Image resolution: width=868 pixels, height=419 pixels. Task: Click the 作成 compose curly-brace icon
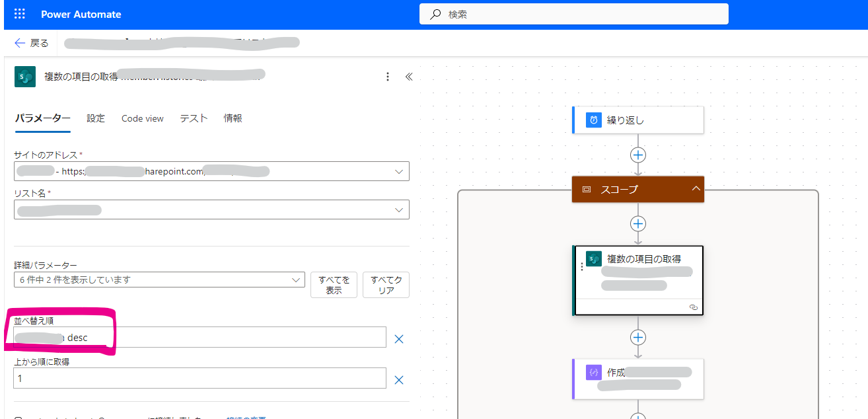tap(593, 372)
